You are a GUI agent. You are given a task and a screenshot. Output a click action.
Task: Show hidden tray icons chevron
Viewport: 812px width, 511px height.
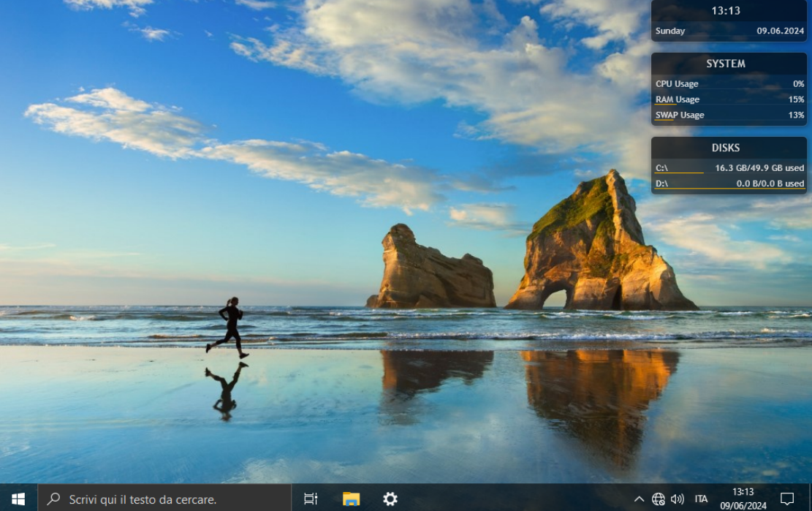(639, 499)
